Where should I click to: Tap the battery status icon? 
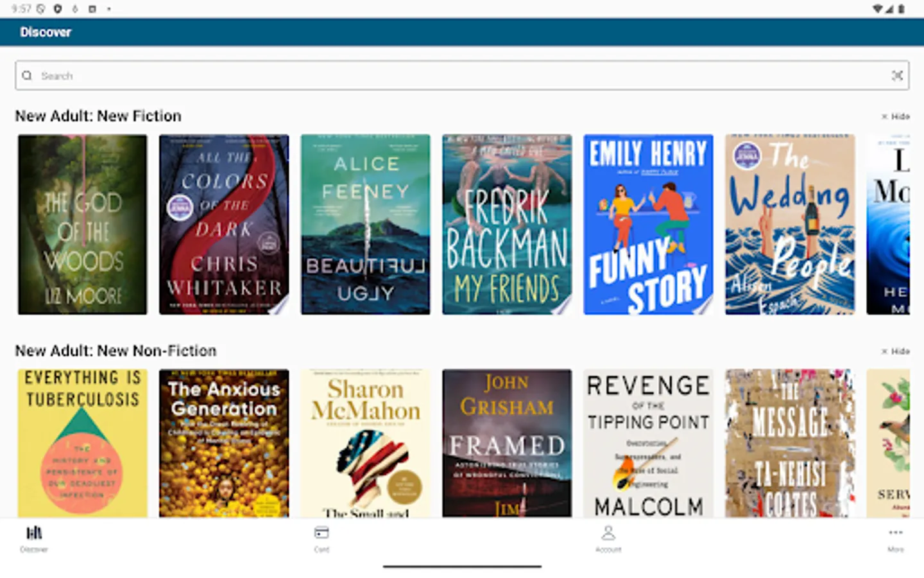coord(901,9)
